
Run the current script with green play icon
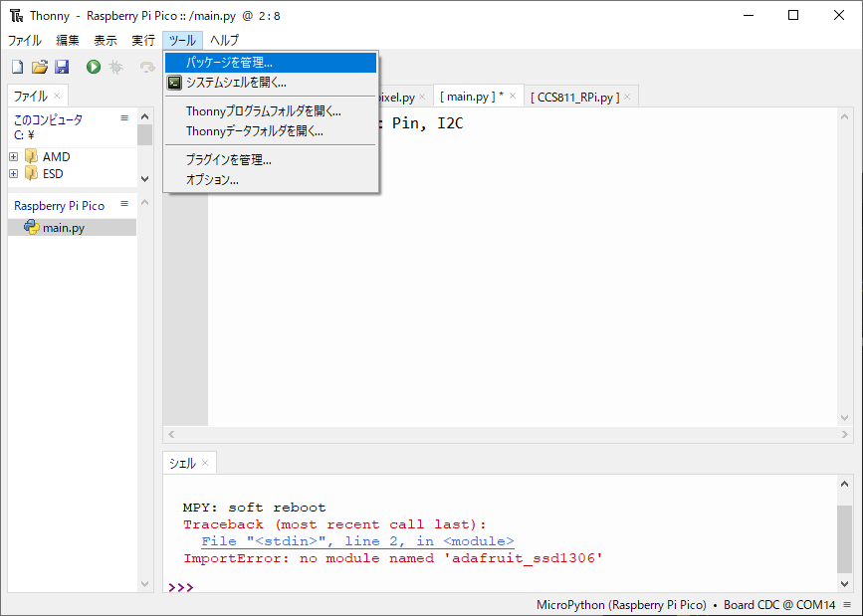coord(94,67)
